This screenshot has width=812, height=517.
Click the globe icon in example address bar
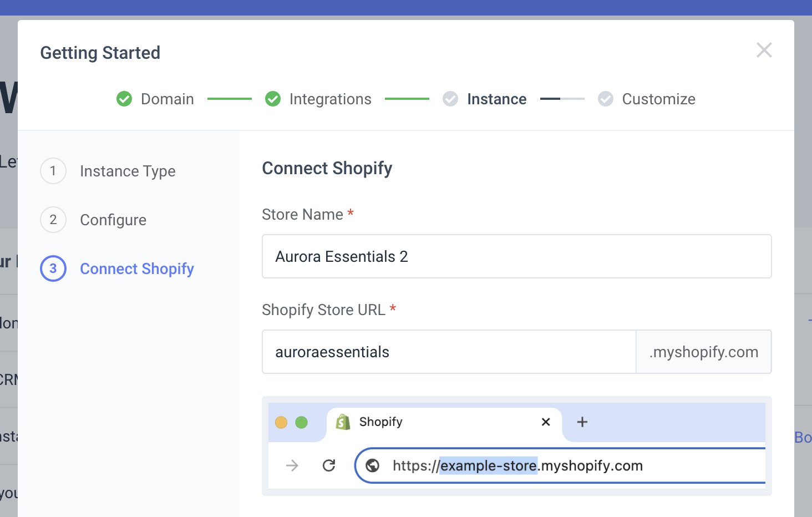(x=373, y=465)
